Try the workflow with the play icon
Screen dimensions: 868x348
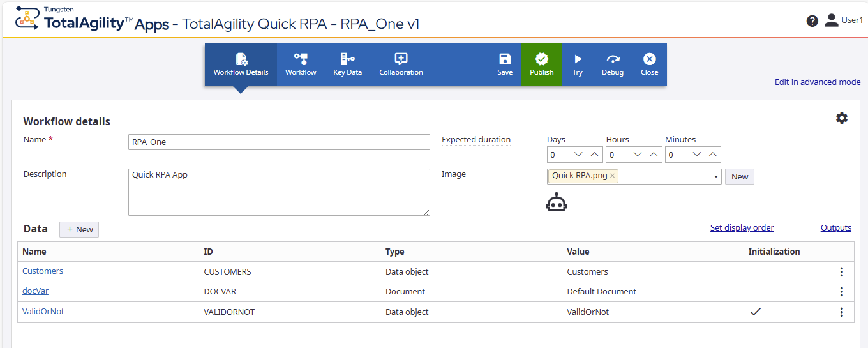click(x=578, y=64)
